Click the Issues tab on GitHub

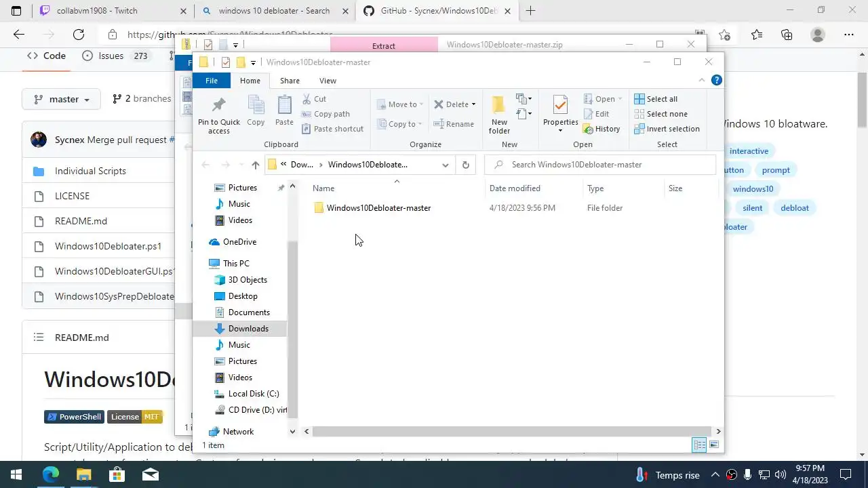tap(115, 56)
